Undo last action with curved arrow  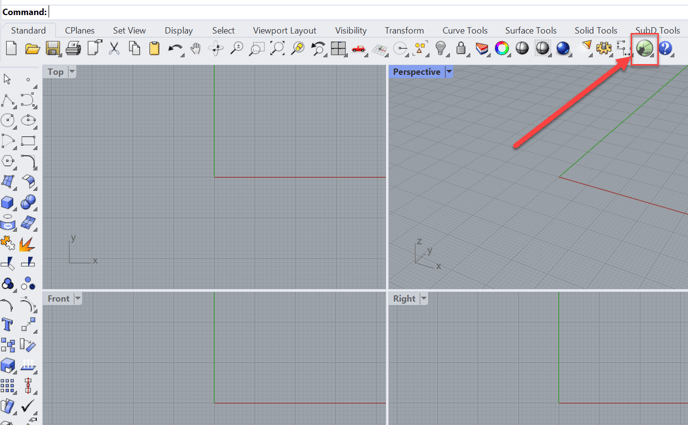[176, 48]
